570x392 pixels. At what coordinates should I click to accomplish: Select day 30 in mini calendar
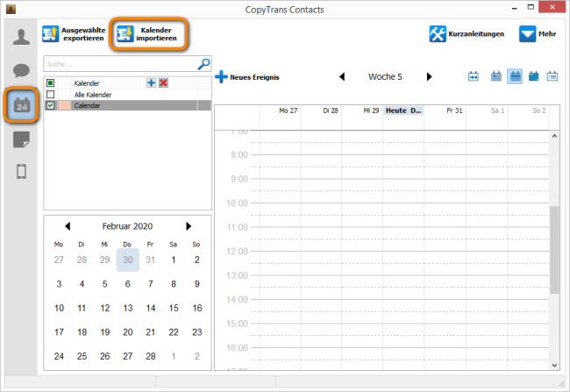tap(128, 260)
